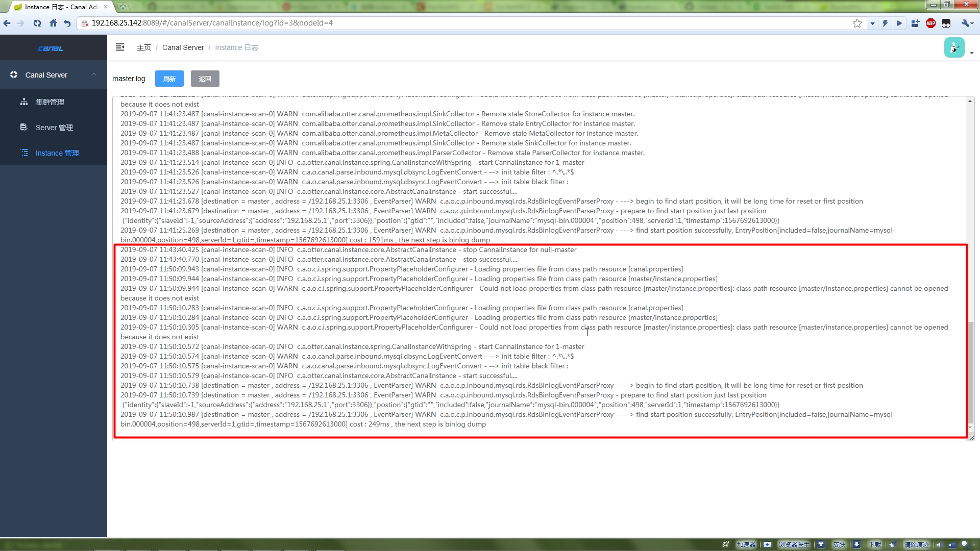This screenshot has width=980, height=551.
Task: Click 清除痕迹 in the status bar
Action: click(917, 544)
